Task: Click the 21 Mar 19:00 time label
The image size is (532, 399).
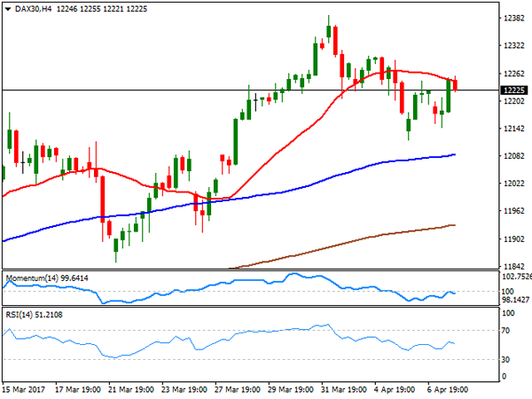Action: [131, 389]
